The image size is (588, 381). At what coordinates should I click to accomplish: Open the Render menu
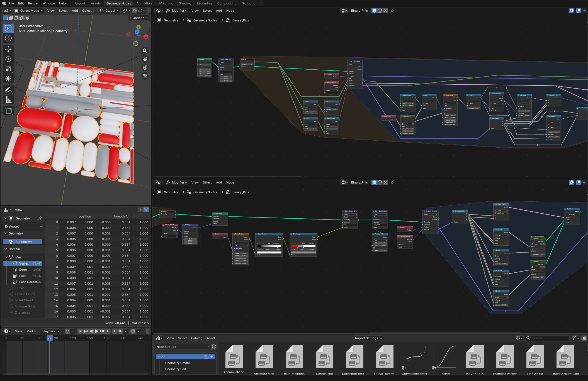[33, 3]
